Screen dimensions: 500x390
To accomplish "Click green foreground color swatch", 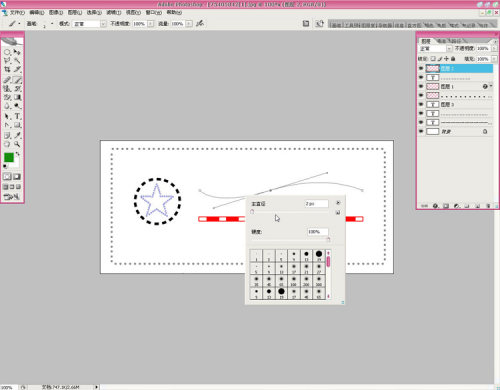I will coord(9,157).
